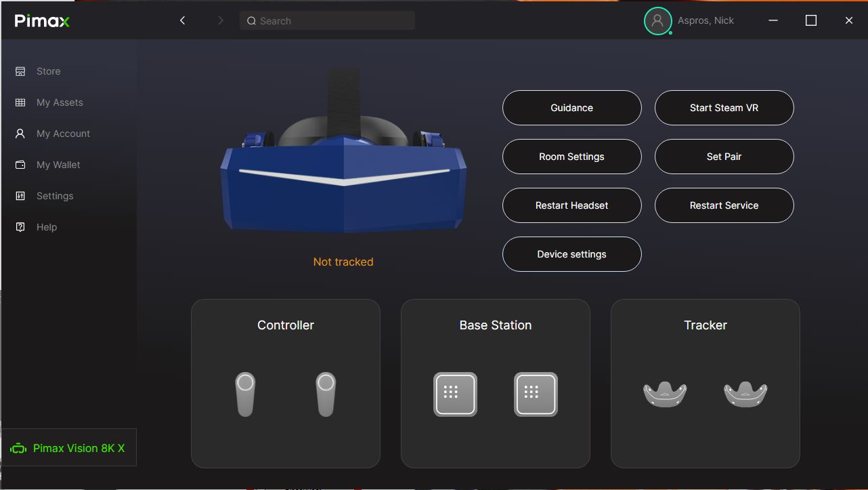Screen dimensions: 868x490
Task: Open My Wallet in the sidebar
Action: [x=58, y=165]
